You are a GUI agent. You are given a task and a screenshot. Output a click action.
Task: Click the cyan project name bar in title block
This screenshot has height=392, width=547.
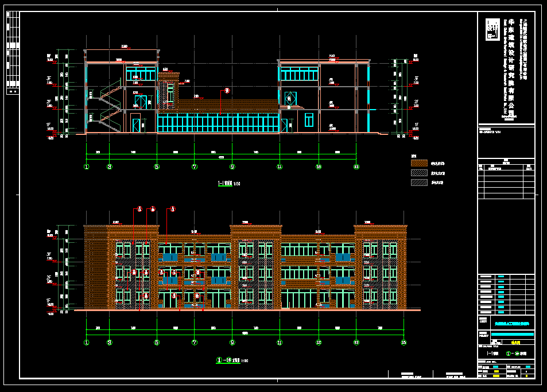pos(513,334)
